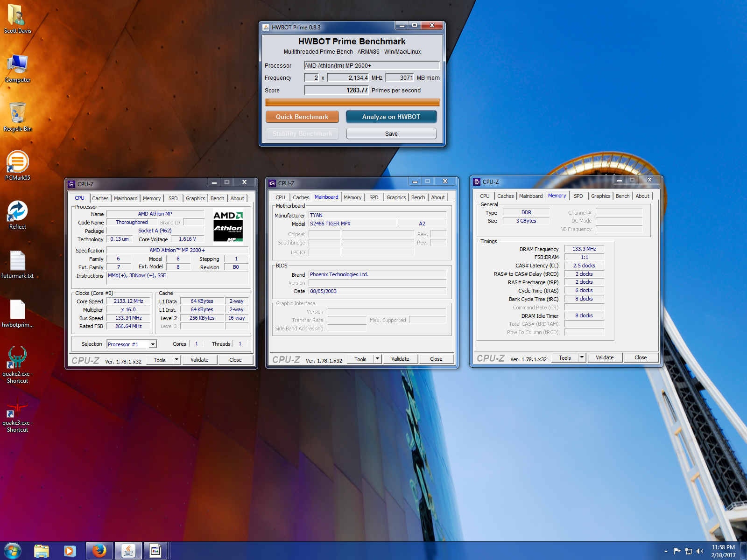Image resolution: width=747 pixels, height=560 pixels.
Task: Click Analyze on HWBOT button
Action: [x=391, y=117]
